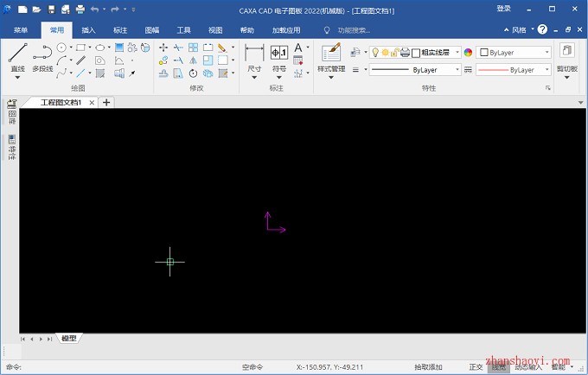Expand the 符号 dropdown arrow
The height and width of the screenshot is (375, 588).
coord(279,78)
